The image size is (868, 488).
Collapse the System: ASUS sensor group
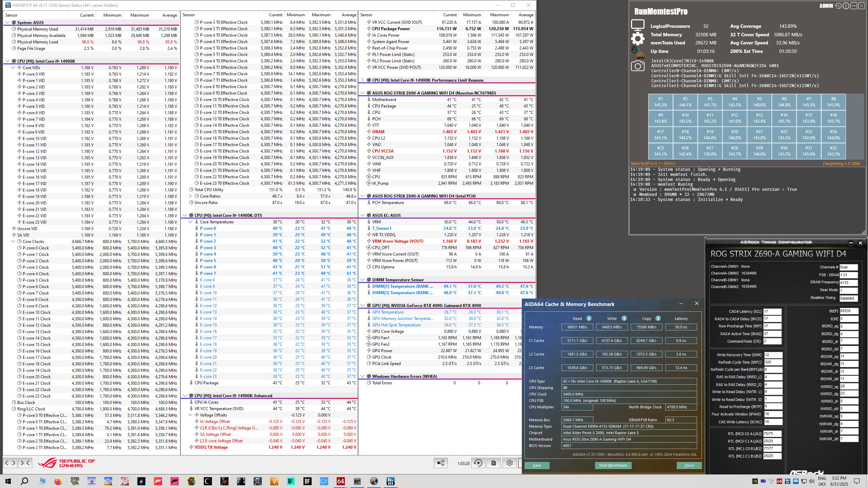(7, 23)
